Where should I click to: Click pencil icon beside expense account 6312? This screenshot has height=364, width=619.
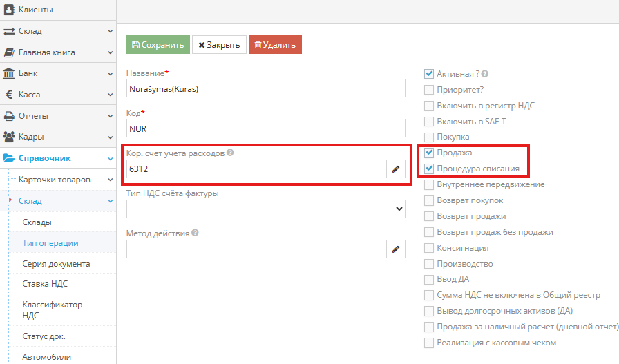point(396,169)
